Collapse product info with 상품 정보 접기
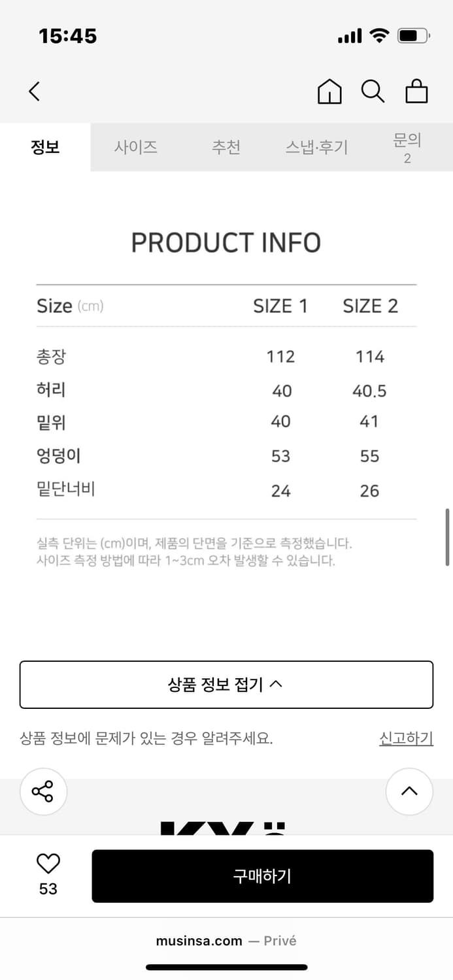The width and height of the screenshot is (453, 980). pyautogui.click(x=226, y=685)
